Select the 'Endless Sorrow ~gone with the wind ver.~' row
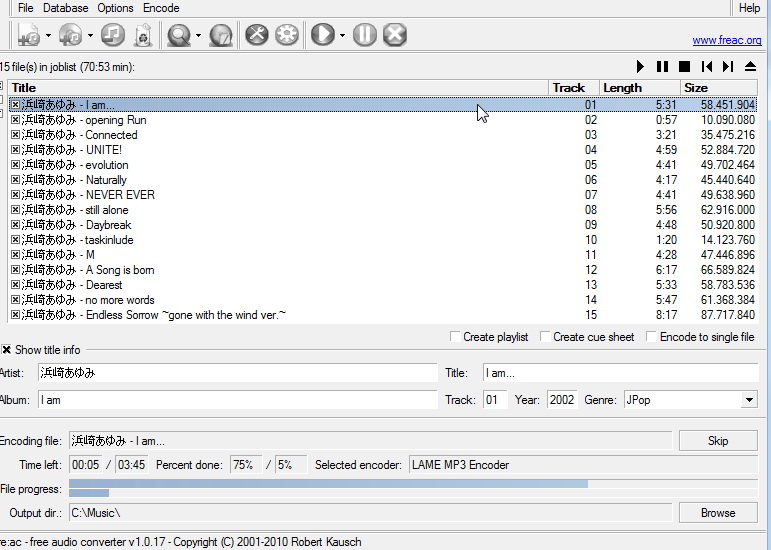The height and width of the screenshot is (550, 771). (x=383, y=315)
